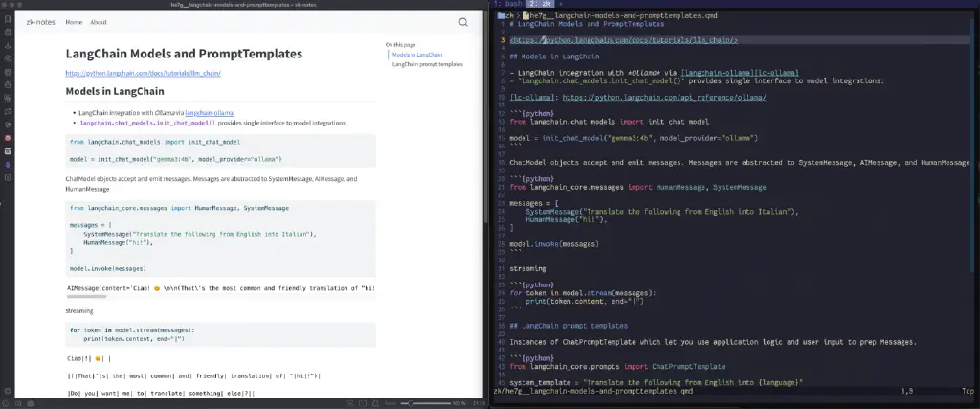980x409 pixels.
Task: Click the vim heading '# LangChain Models and PromptTemplates'
Action: click(x=587, y=24)
